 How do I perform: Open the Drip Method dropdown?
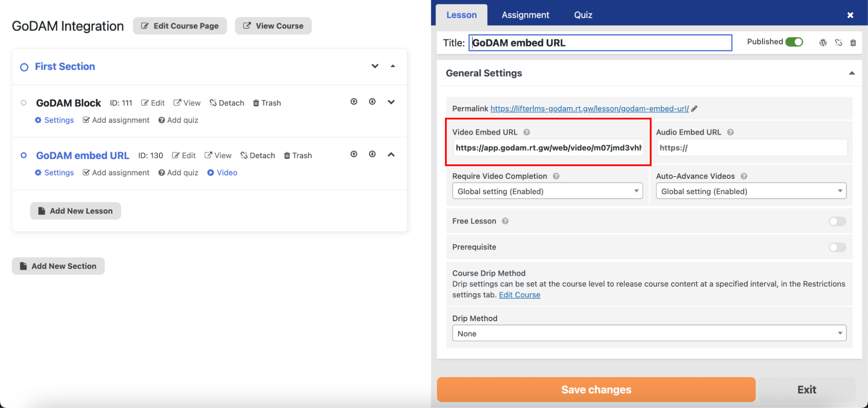click(649, 333)
